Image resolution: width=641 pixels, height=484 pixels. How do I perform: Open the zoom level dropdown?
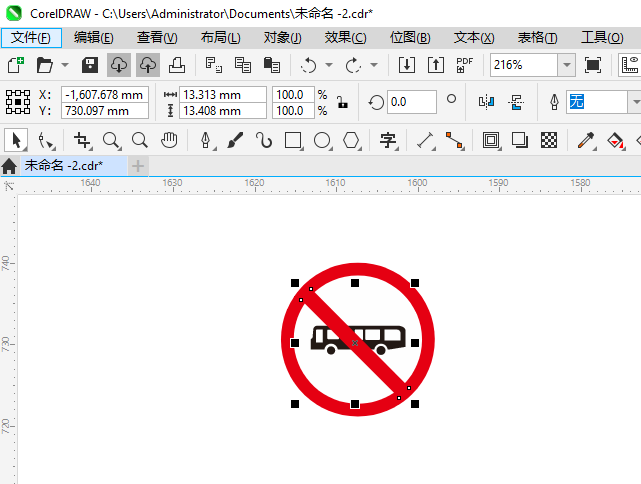pos(567,65)
